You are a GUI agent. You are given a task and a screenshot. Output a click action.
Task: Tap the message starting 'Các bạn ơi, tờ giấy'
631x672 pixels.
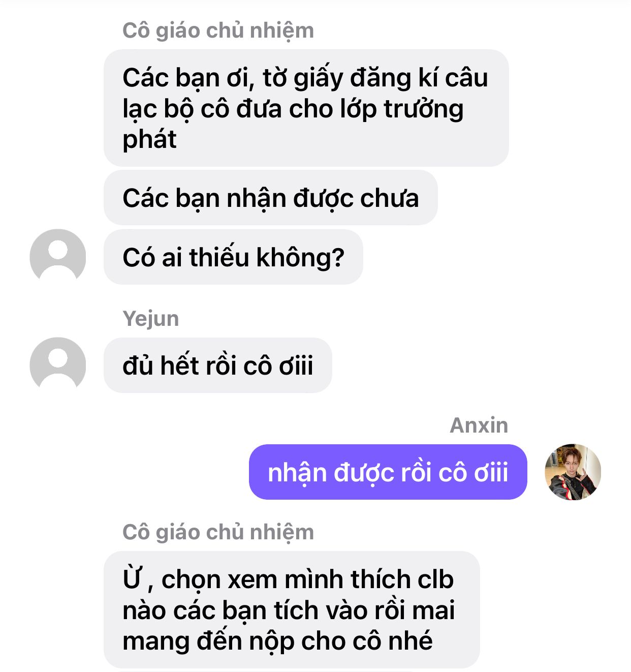pos(306,108)
